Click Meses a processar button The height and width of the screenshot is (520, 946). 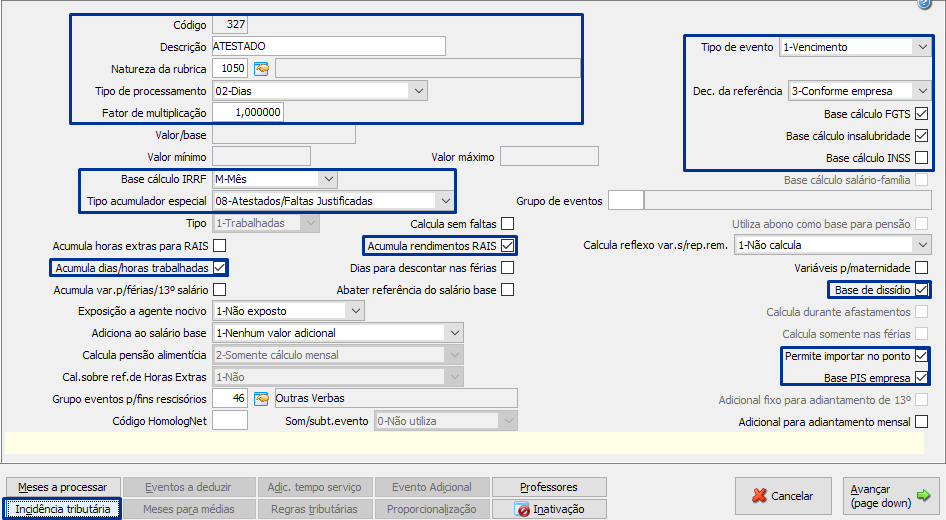(63, 487)
